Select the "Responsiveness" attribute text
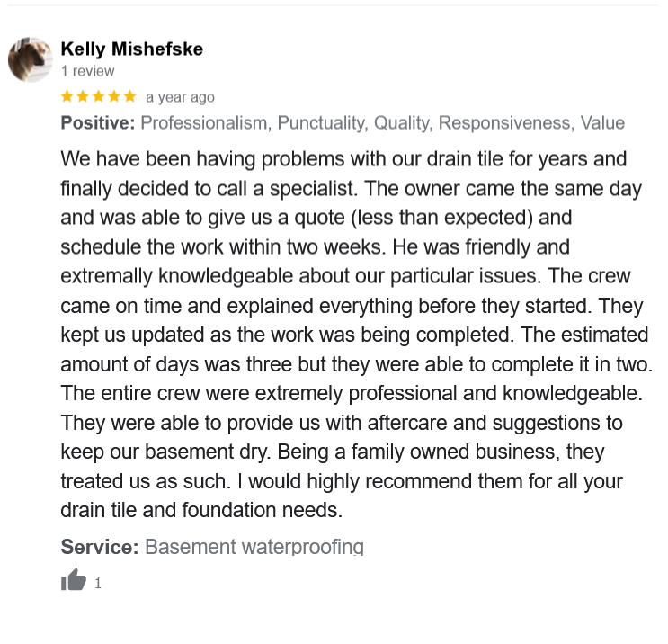 click(x=504, y=122)
